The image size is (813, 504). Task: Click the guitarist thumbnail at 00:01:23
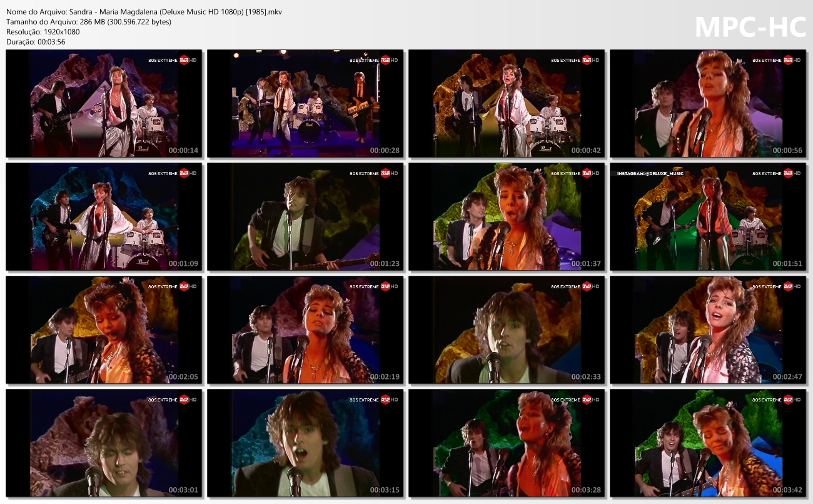305,216
